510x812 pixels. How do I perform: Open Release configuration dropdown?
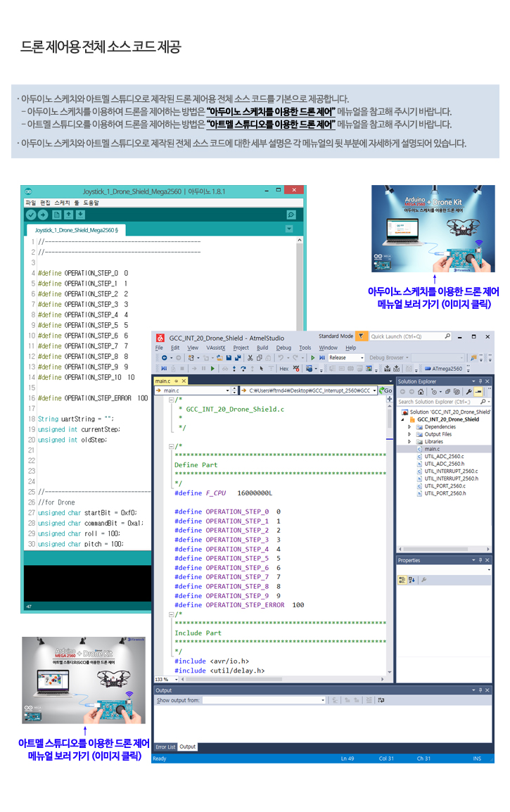[x=346, y=357]
